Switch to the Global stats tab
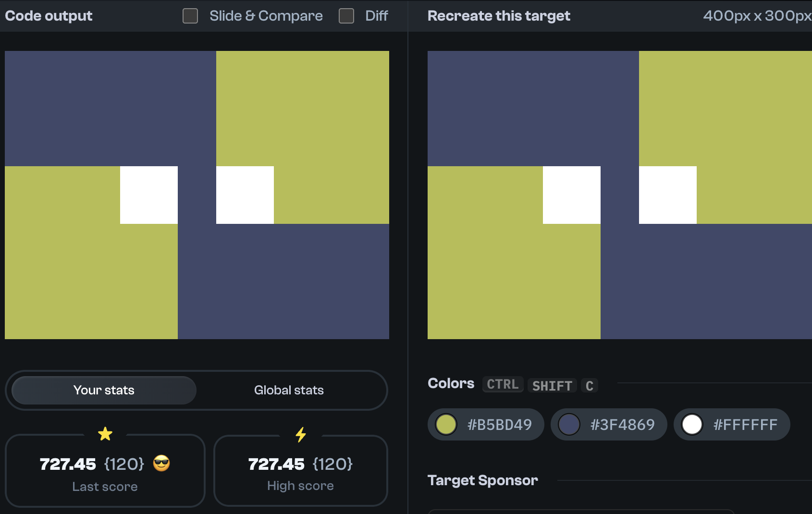The width and height of the screenshot is (812, 514). click(288, 390)
